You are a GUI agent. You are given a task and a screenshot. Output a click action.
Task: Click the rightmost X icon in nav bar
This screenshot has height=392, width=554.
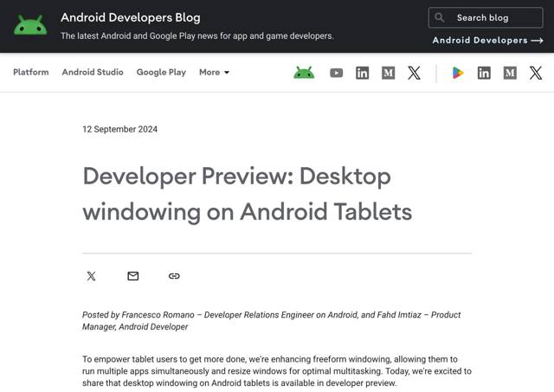(536, 73)
